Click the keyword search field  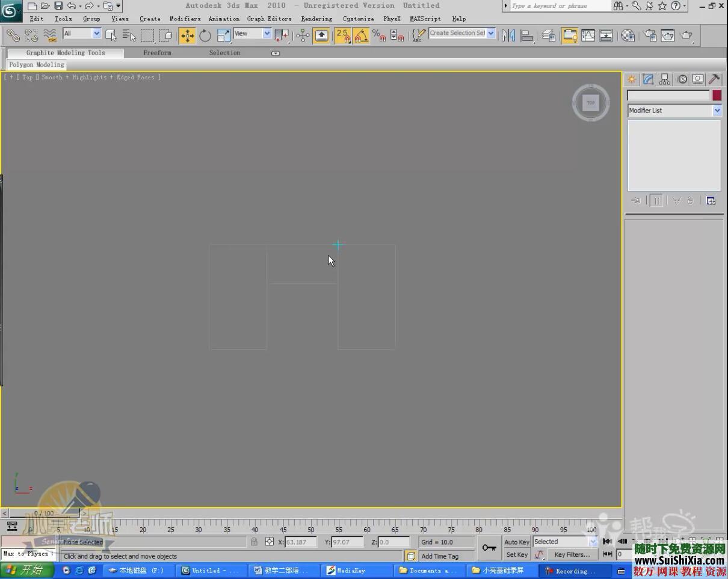560,6
